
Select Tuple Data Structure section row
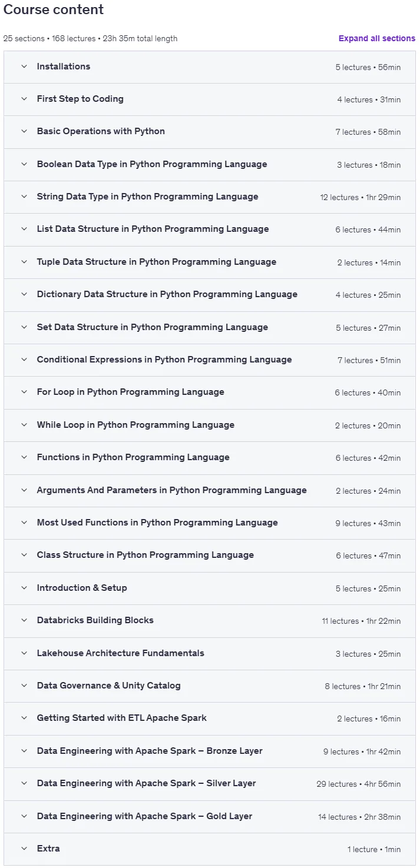pyautogui.click(x=210, y=262)
